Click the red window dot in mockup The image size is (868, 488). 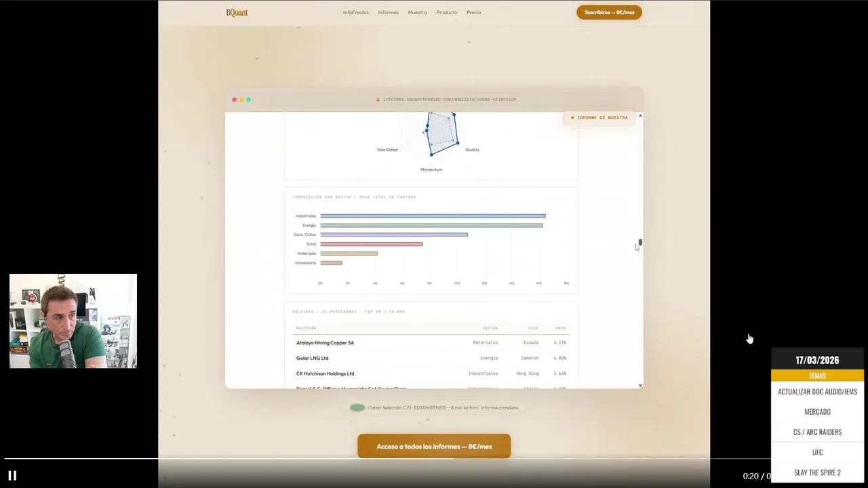pos(235,100)
